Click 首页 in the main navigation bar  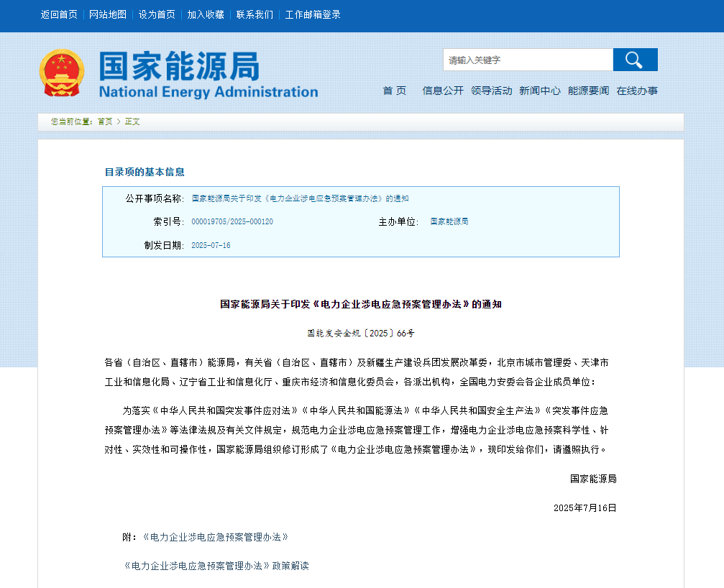tap(394, 90)
